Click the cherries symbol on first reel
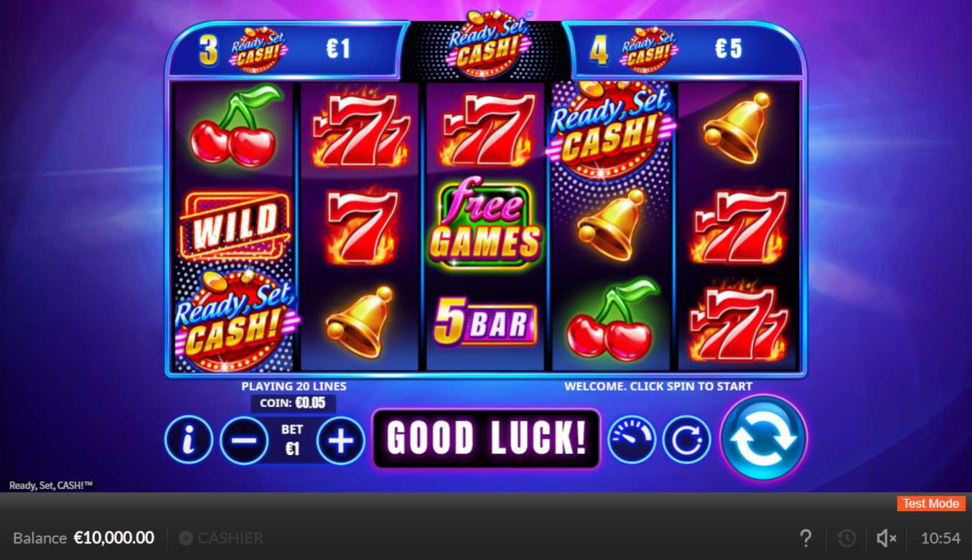The image size is (972, 560). click(x=234, y=127)
